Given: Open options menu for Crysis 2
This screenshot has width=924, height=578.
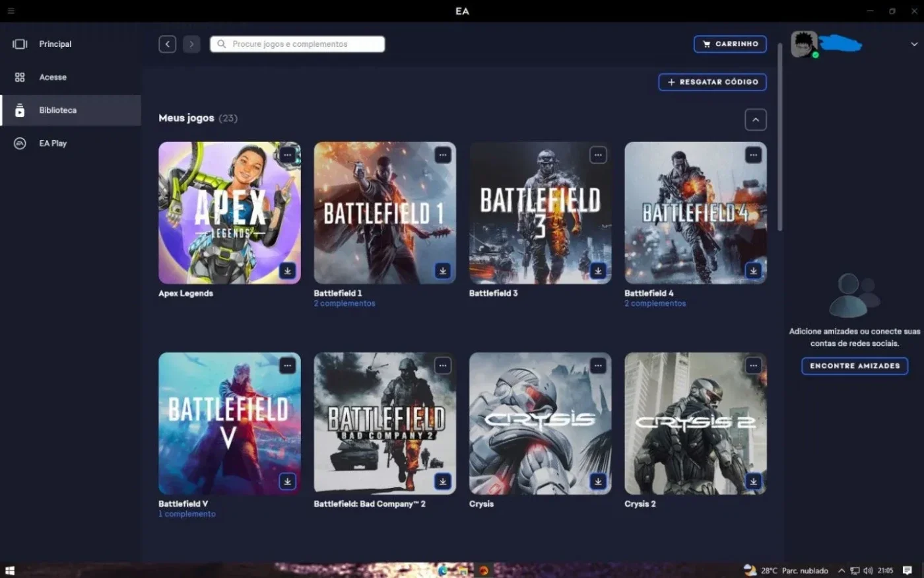Looking at the screenshot, I should (x=754, y=366).
